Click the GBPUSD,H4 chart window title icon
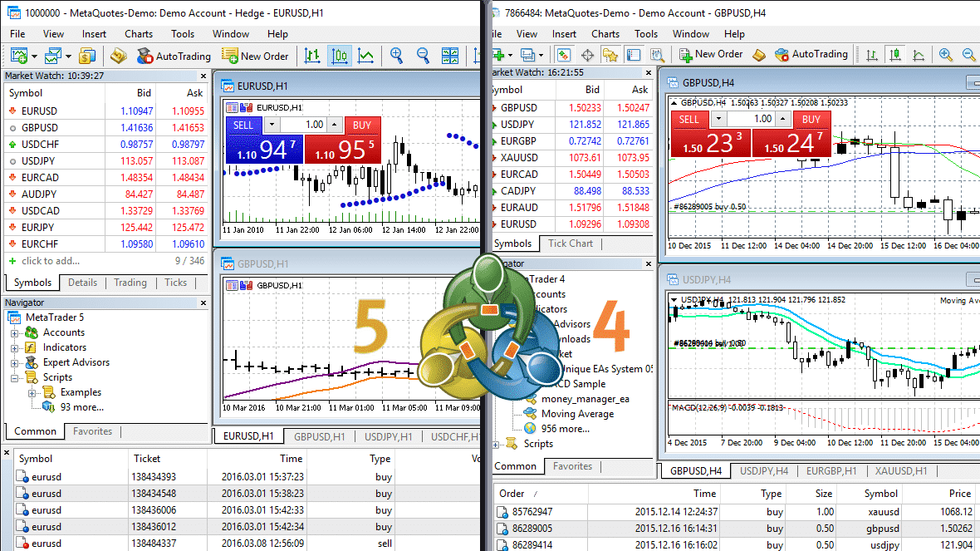The image size is (980, 551). [673, 82]
